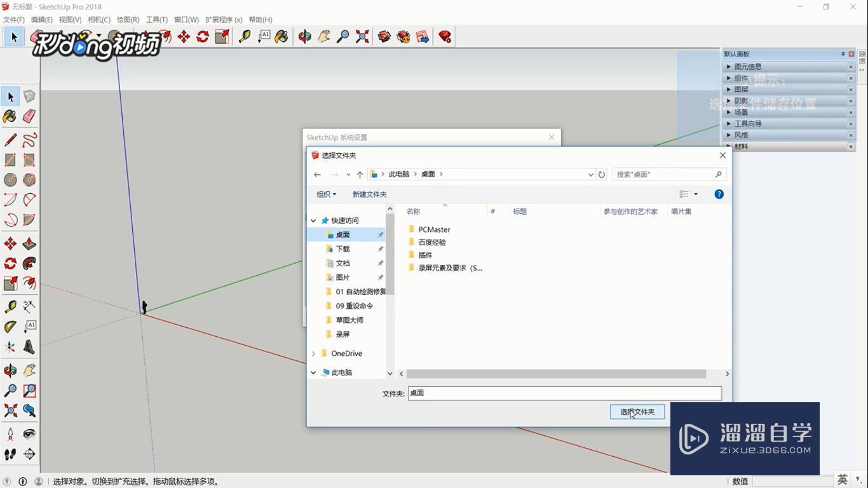Open the 相机(C) menu

[99, 20]
